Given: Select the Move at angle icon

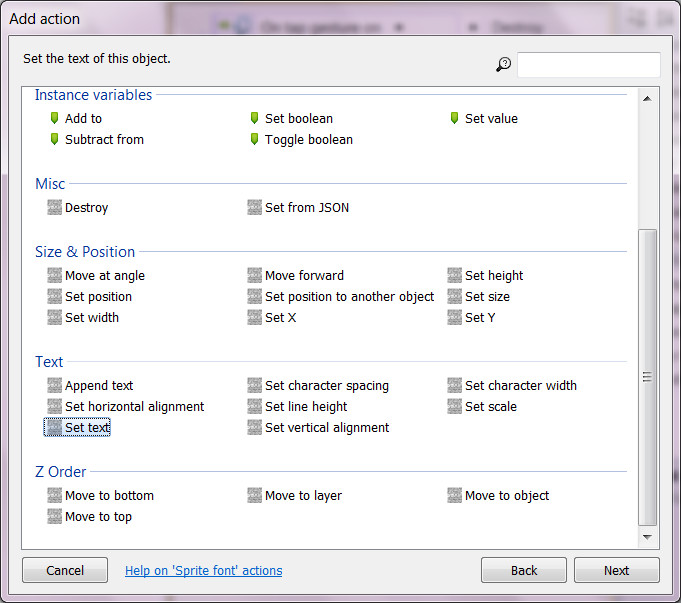Looking at the screenshot, I should [54, 276].
